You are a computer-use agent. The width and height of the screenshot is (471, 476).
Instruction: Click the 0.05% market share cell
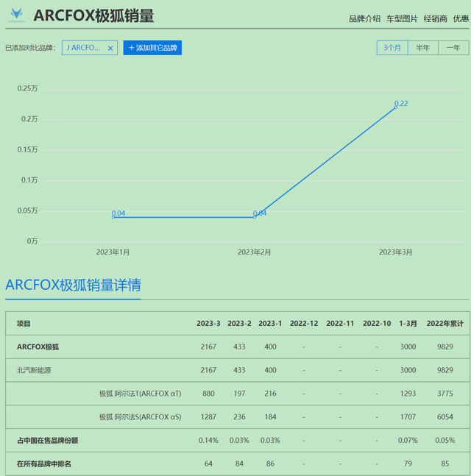pyautogui.click(x=445, y=440)
